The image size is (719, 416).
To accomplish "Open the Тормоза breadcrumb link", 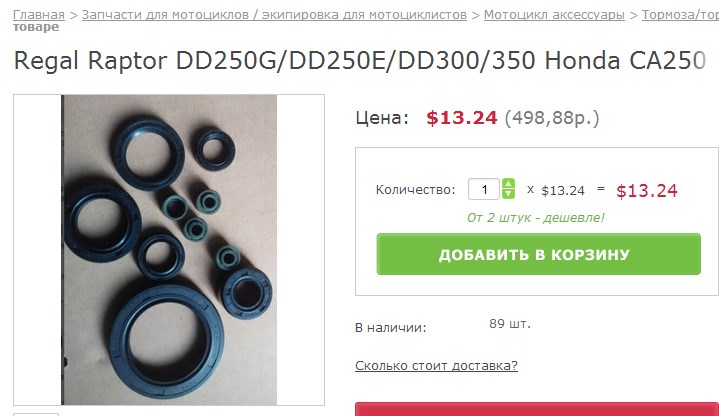I will (680, 15).
